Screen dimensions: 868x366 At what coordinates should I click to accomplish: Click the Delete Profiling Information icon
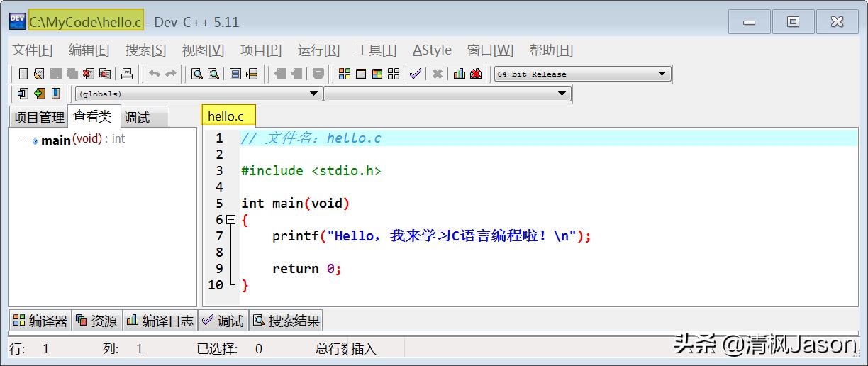click(476, 74)
